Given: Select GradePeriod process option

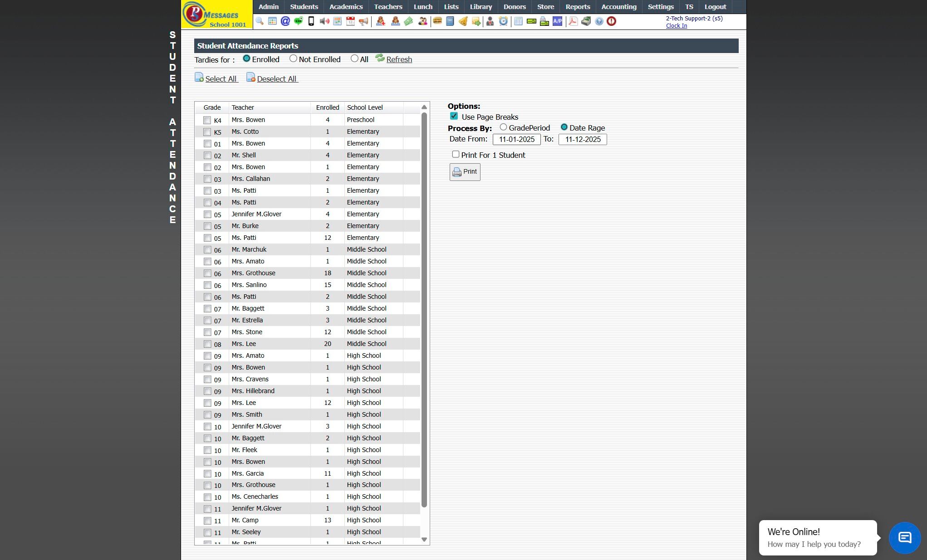Looking at the screenshot, I should [503, 127].
